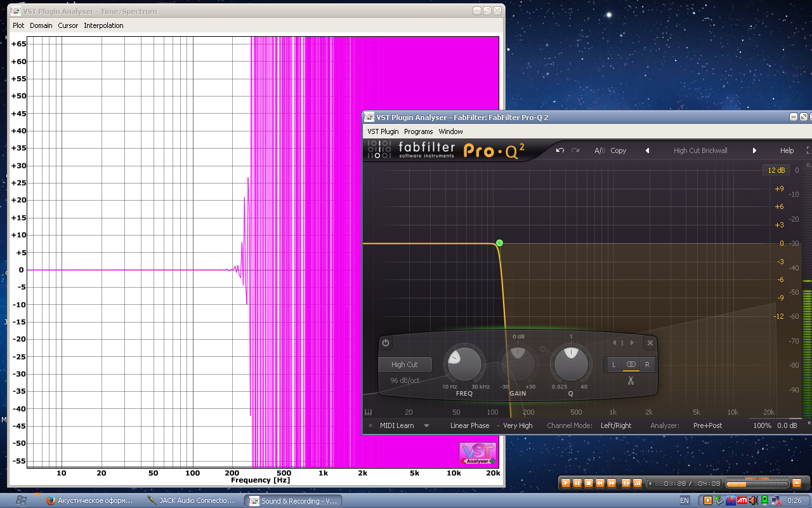Open the Windows Start button
Viewport: 812px width, 508px height.
[x=20, y=500]
